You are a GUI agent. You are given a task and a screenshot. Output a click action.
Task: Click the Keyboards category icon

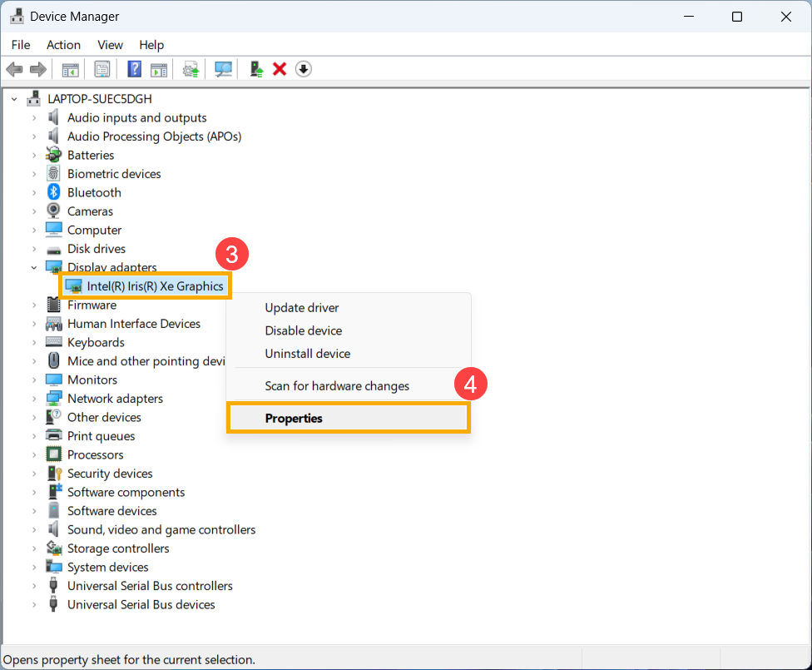coord(53,341)
